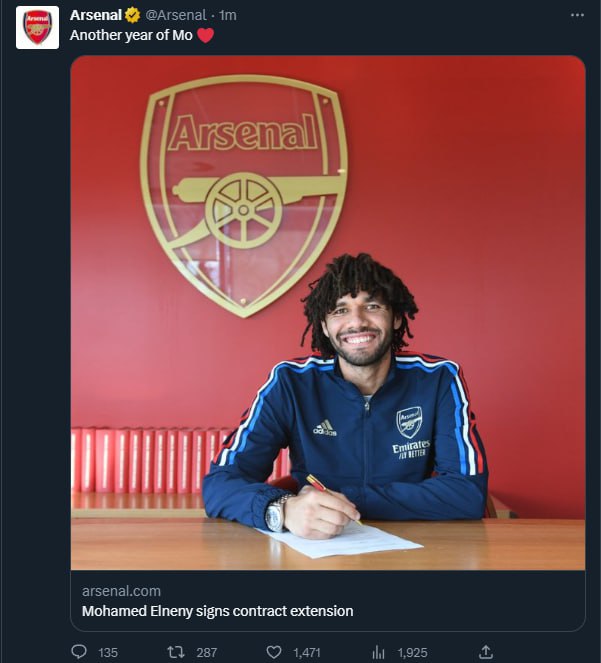Click the gold verified badge
This screenshot has height=663, width=601.
[x=132, y=15]
